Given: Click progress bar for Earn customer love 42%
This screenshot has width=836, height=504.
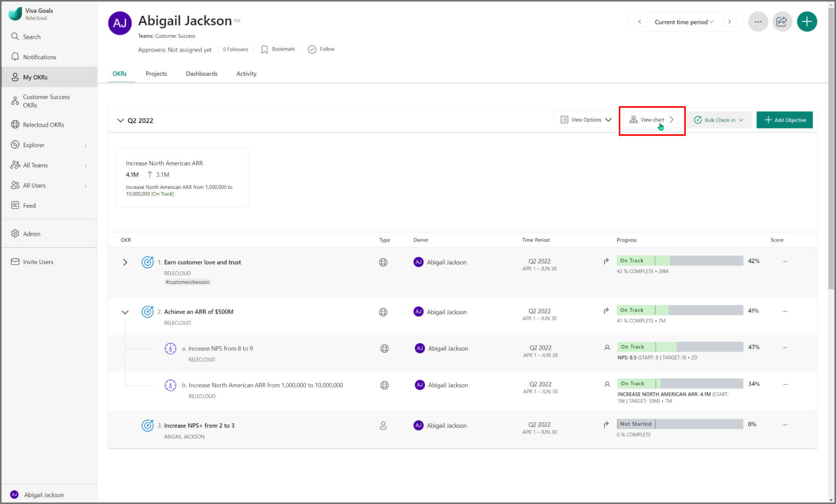Looking at the screenshot, I should (680, 261).
